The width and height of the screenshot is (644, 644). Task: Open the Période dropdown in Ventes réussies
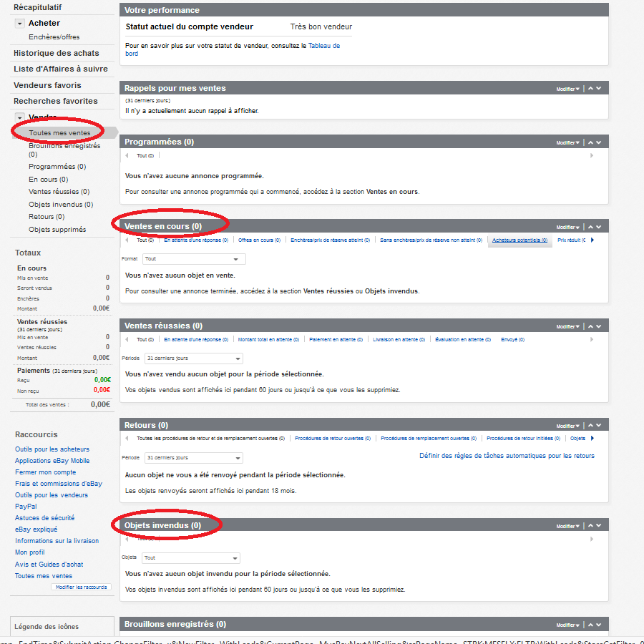[193, 358]
